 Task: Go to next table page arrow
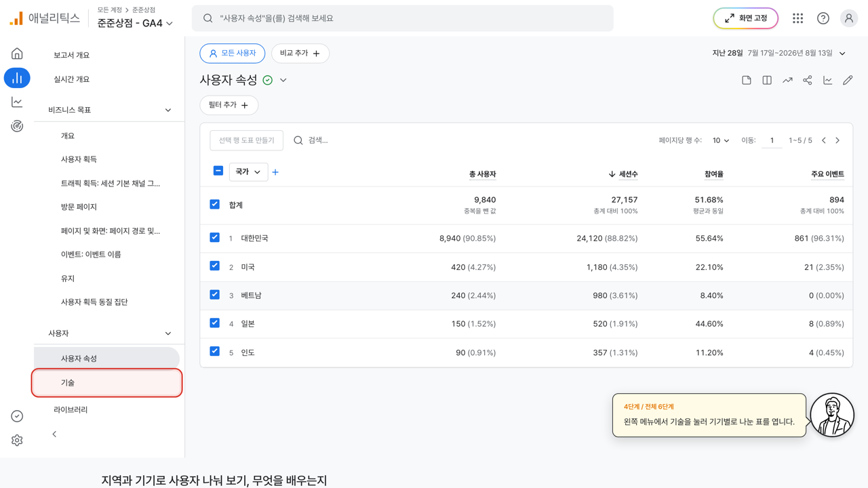click(x=837, y=140)
